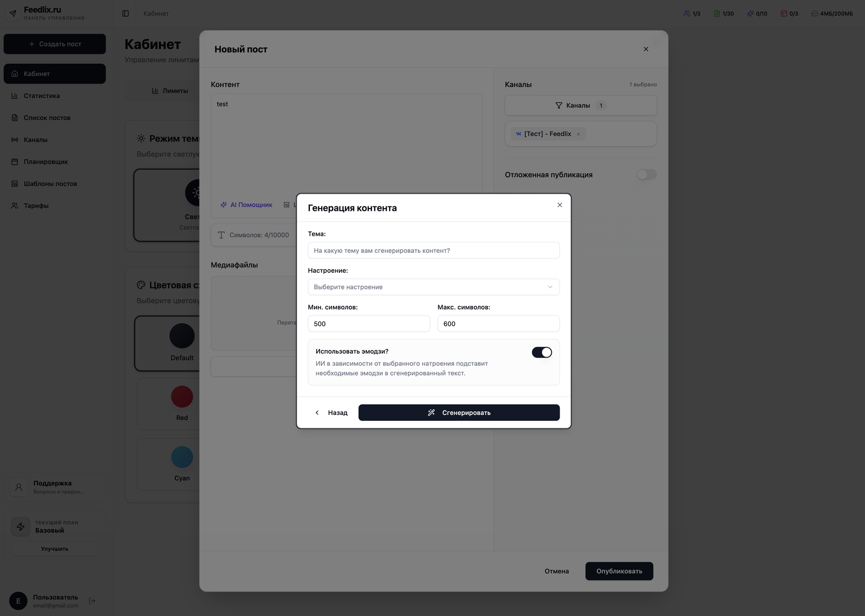Select the Red color scheme swatch
Image resolution: width=865 pixels, height=616 pixels.
(x=182, y=397)
